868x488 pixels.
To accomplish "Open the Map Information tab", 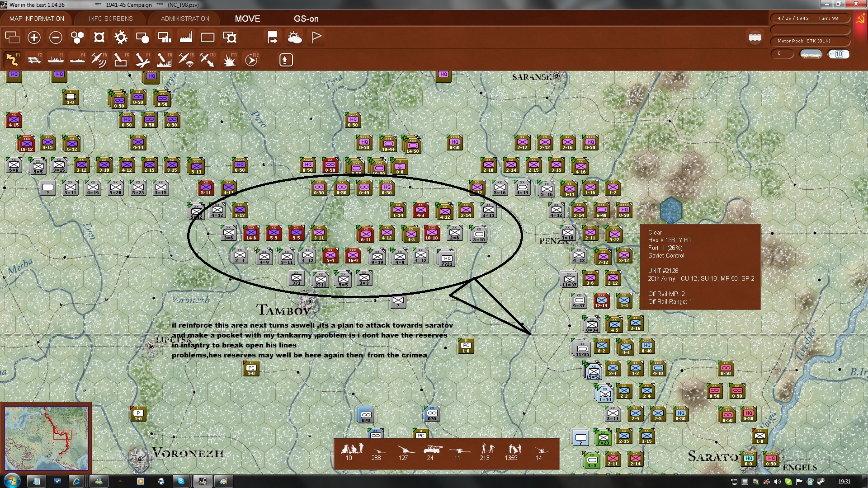I will tap(37, 19).
